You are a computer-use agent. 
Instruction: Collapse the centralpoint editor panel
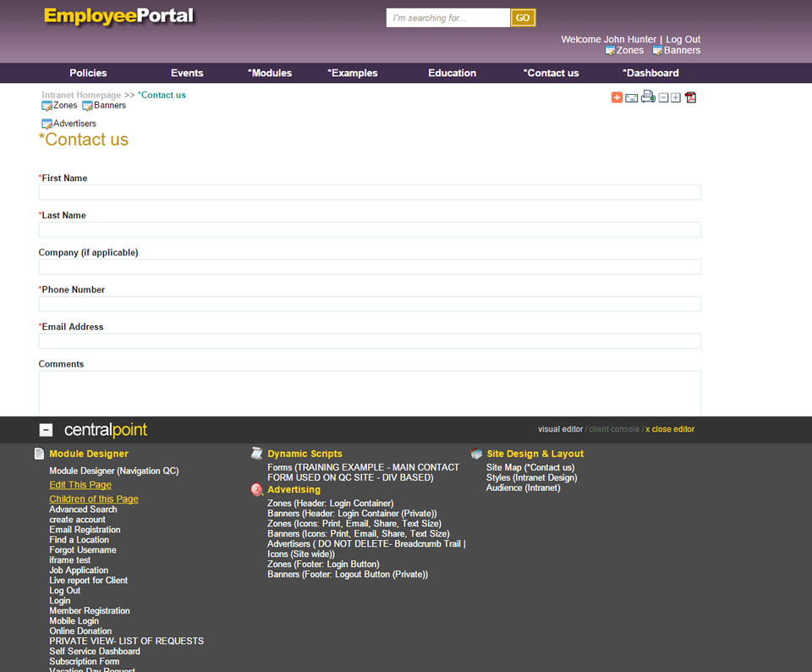[47, 430]
